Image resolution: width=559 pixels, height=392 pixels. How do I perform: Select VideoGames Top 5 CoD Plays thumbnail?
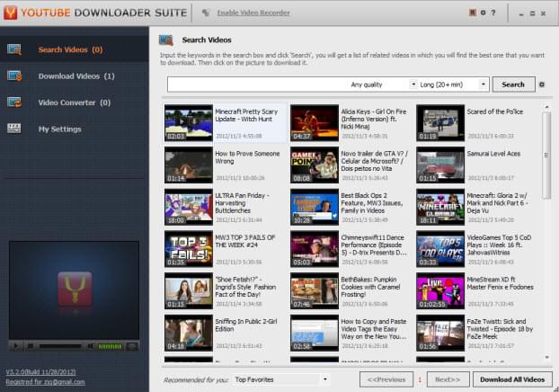coord(440,249)
